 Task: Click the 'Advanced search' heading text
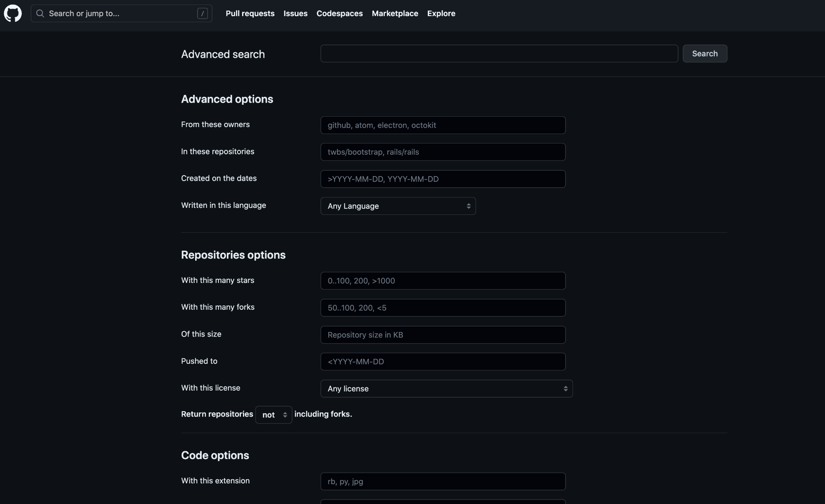pyautogui.click(x=223, y=54)
